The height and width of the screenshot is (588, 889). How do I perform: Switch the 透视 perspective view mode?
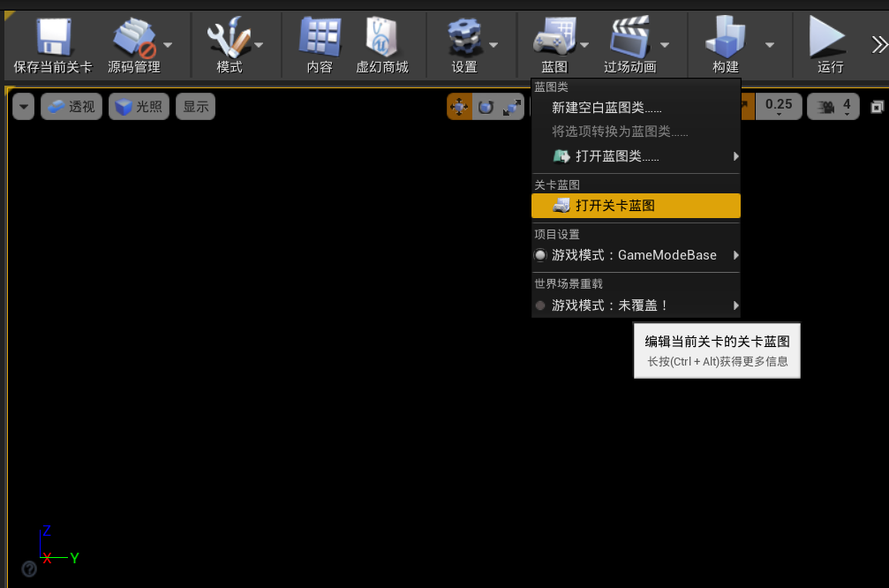coord(72,107)
